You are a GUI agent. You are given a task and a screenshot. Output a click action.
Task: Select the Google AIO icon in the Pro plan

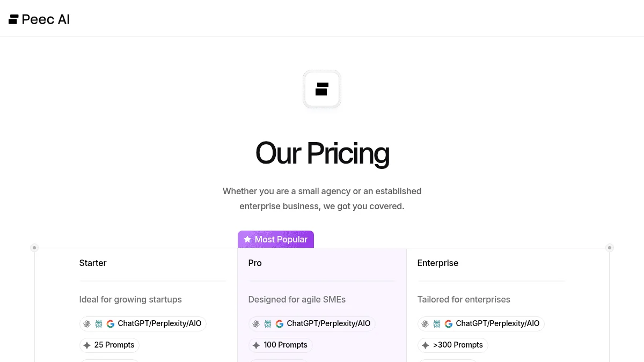pyautogui.click(x=280, y=324)
